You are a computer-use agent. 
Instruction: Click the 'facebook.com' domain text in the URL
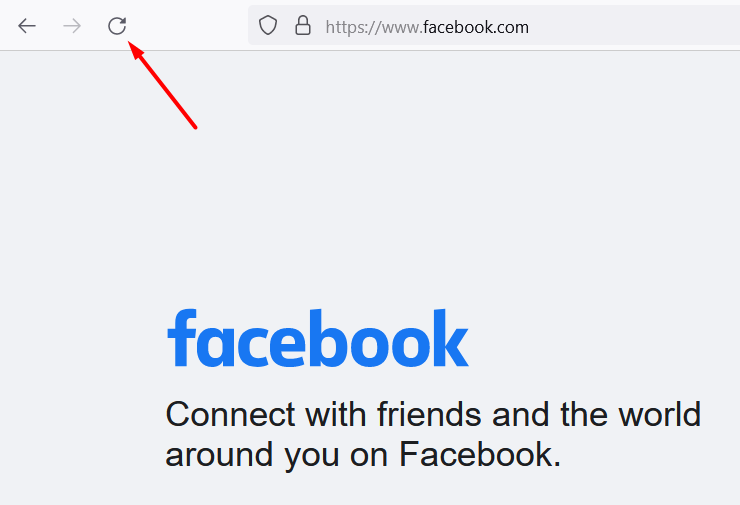(476, 27)
